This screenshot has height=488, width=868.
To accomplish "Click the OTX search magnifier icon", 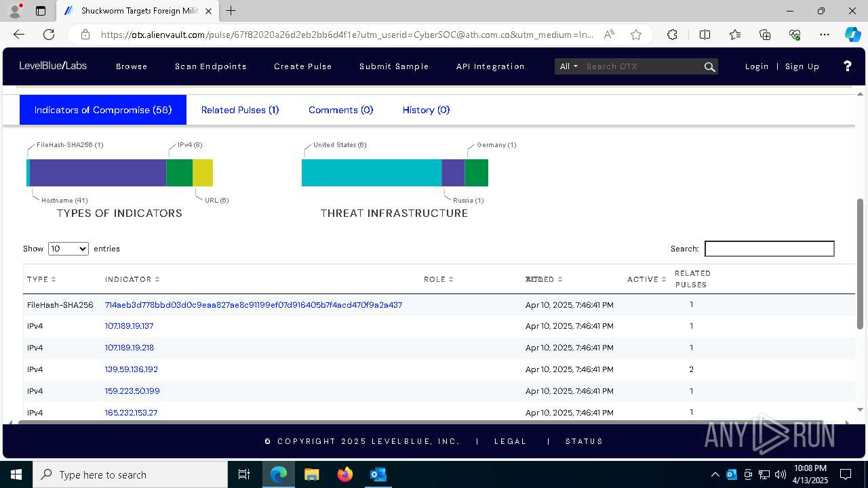I will 709,66.
